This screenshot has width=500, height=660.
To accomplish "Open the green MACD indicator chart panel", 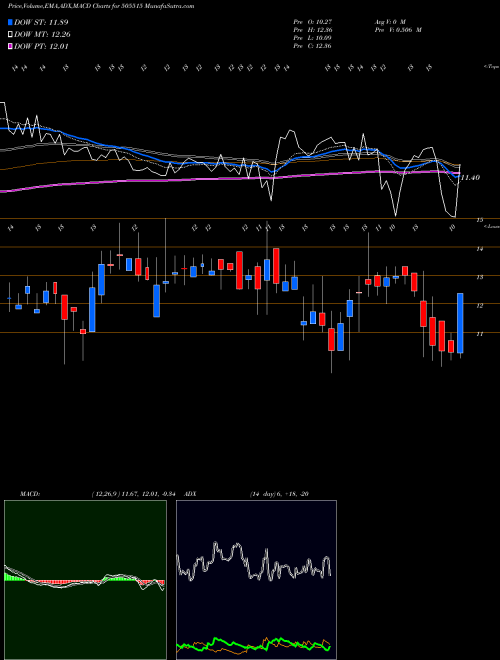I will coord(85,580).
